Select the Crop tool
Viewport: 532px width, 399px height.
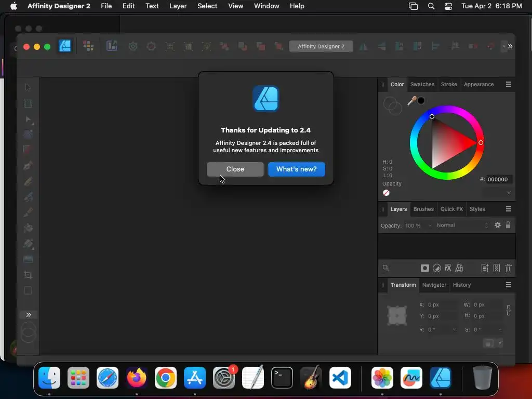click(x=28, y=275)
